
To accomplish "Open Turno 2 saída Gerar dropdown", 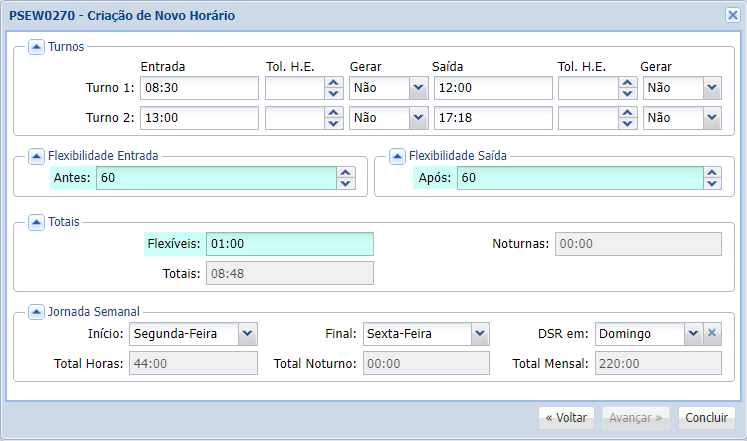I will (711, 118).
